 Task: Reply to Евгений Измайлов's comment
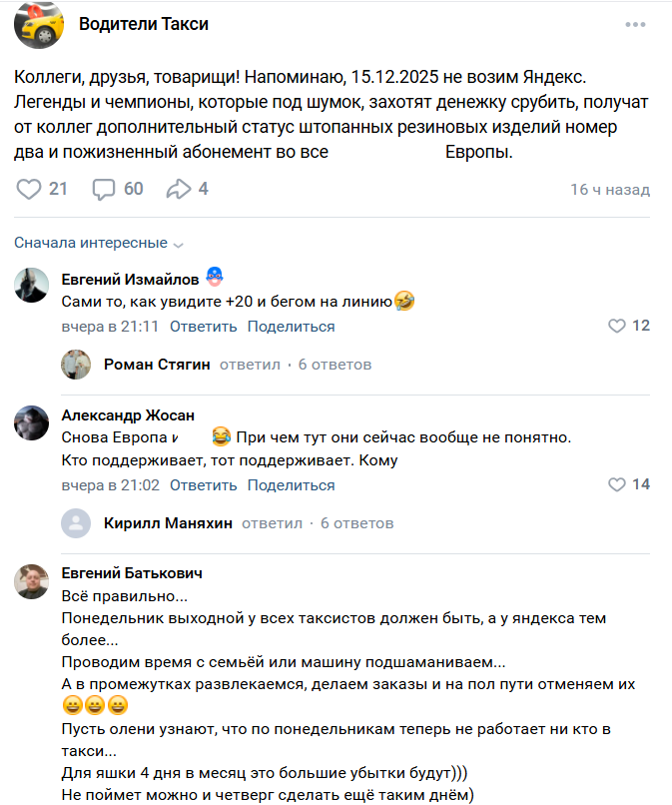(x=203, y=327)
